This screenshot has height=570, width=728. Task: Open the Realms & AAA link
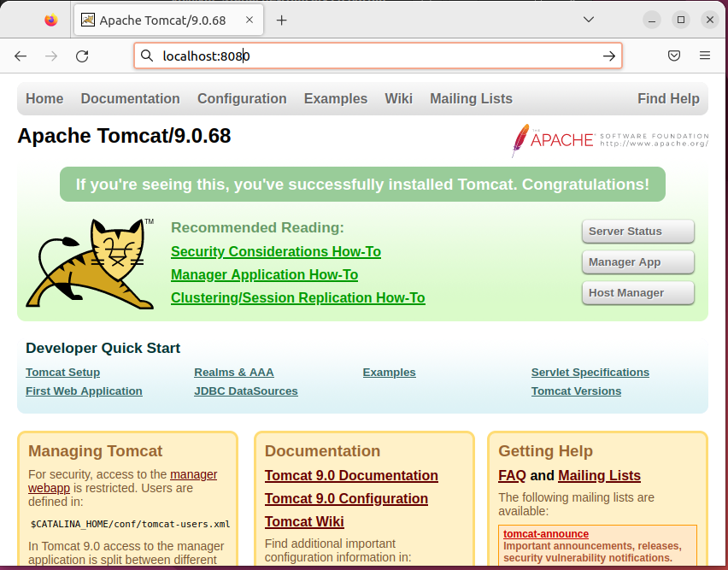click(234, 373)
